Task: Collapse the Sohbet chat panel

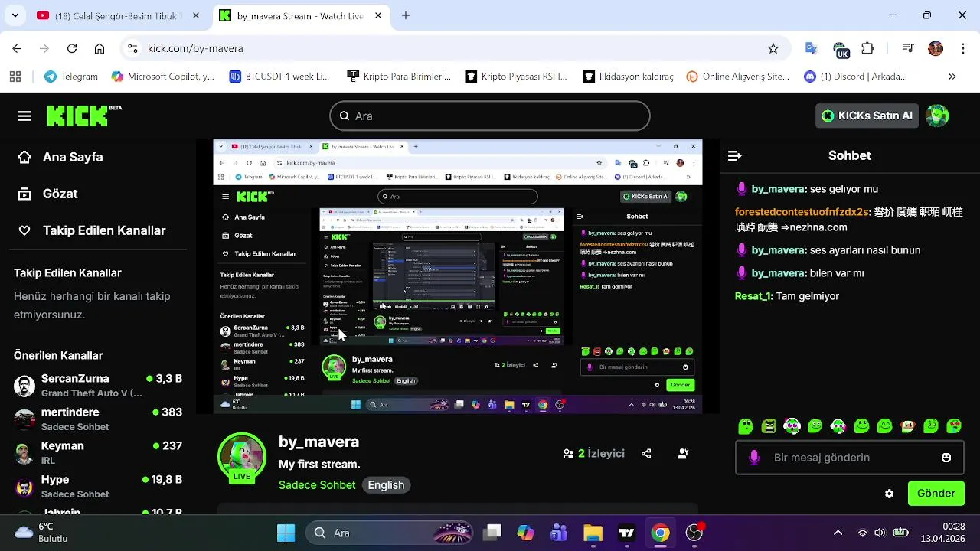Action: [x=734, y=155]
